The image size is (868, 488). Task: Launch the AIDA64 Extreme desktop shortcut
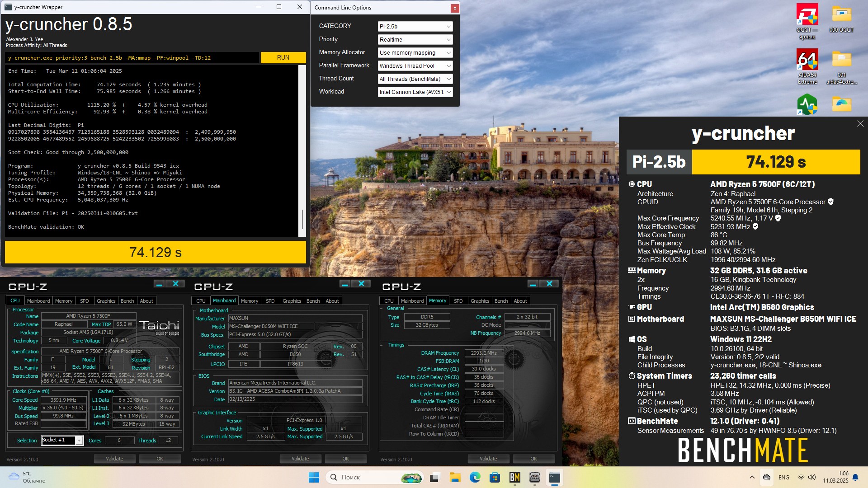807,66
